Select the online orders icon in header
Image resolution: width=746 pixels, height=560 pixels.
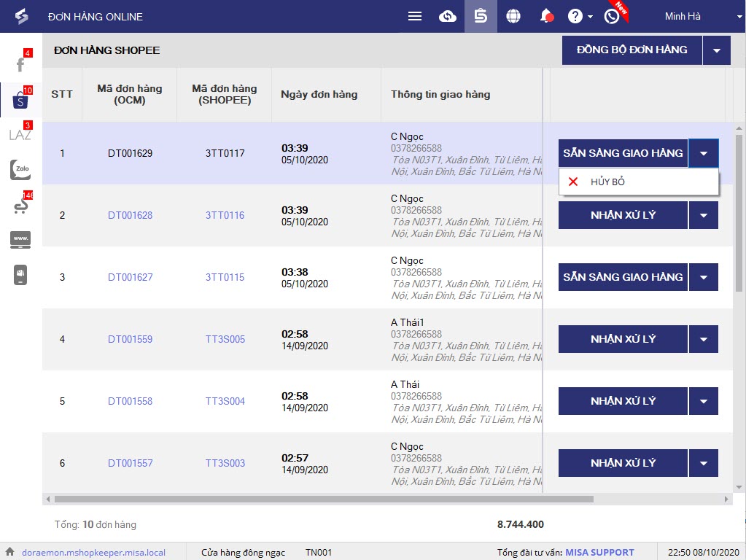click(481, 17)
